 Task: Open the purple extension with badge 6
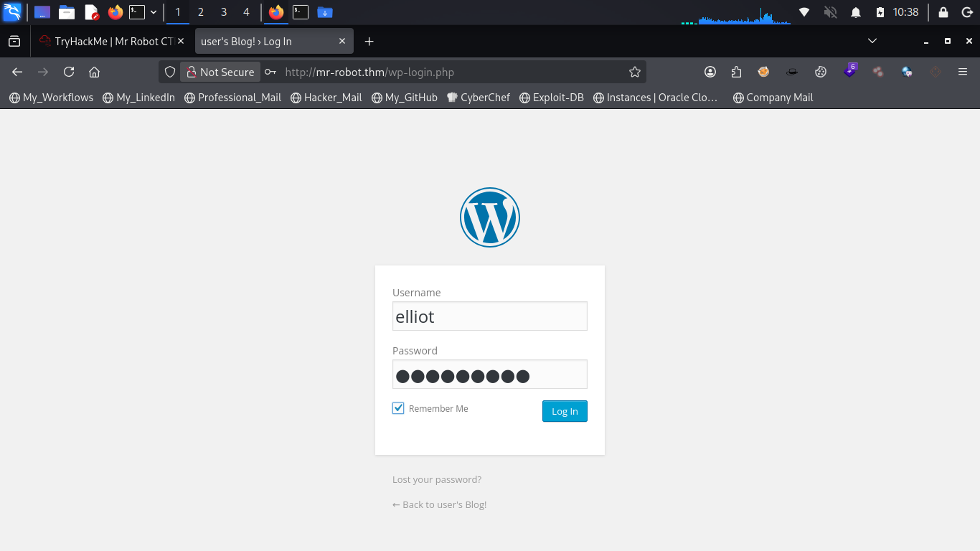(850, 71)
